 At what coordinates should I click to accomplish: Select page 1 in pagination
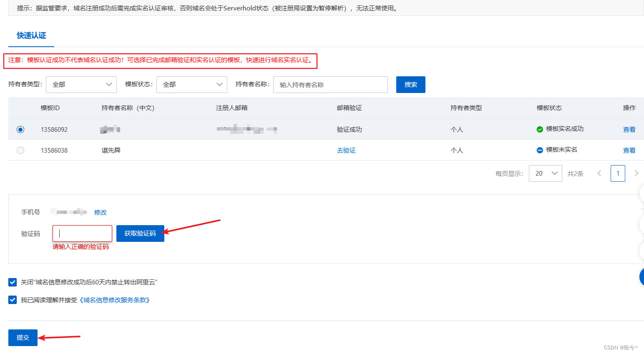618,173
